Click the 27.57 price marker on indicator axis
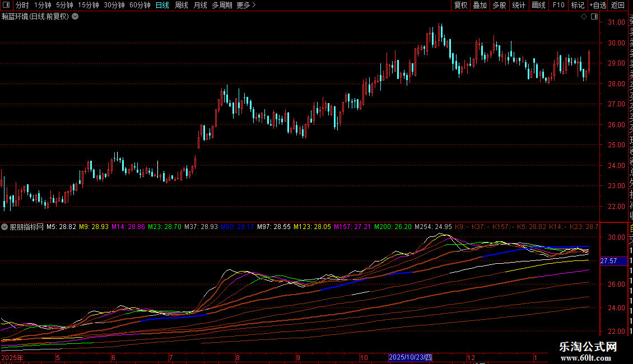Viewport: 633px width, 364px height. (x=613, y=261)
